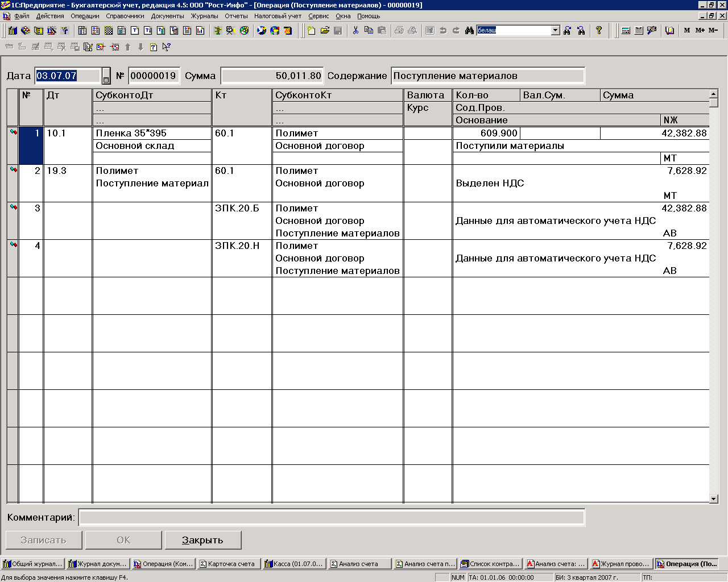
Task: Click the OK button
Action: pyautogui.click(x=123, y=540)
